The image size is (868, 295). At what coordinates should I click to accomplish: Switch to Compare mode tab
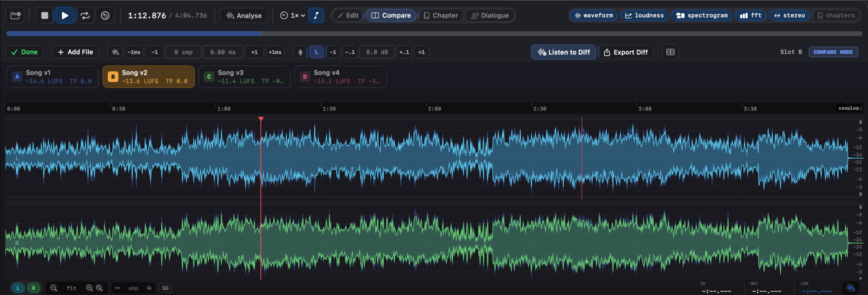pyautogui.click(x=391, y=15)
